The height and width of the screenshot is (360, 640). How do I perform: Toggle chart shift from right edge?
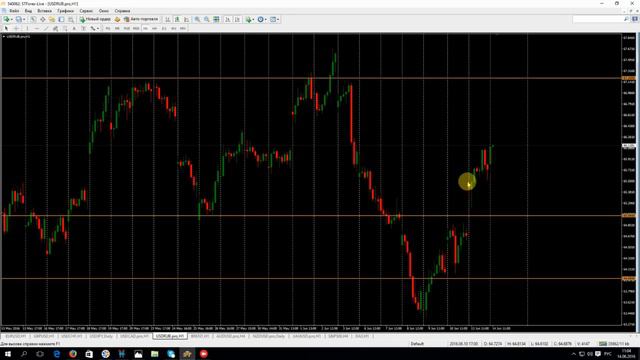[237, 19]
